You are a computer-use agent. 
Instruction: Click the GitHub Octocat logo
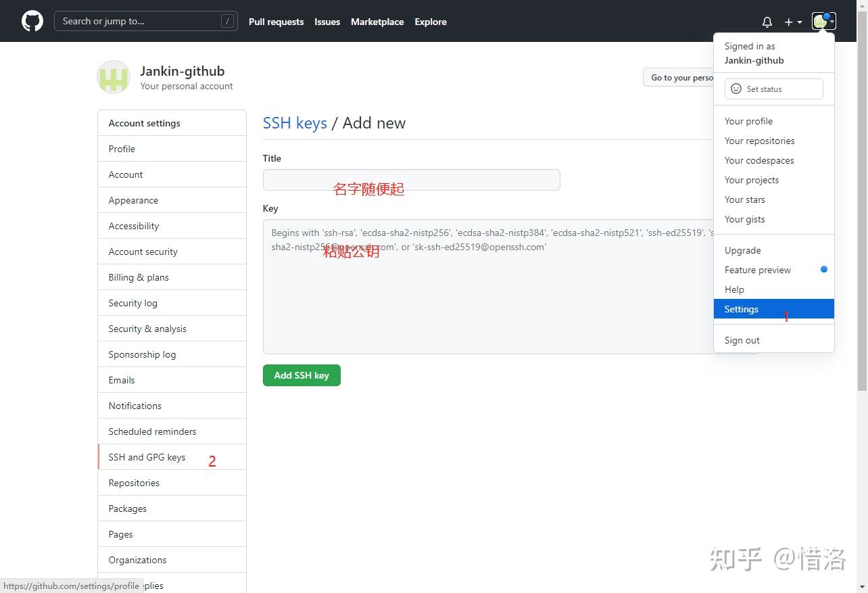[x=32, y=21]
